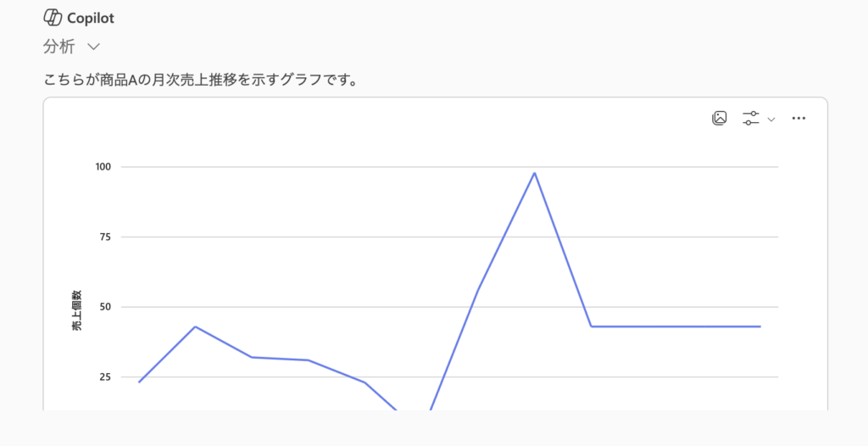This screenshot has height=446, width=868.
Task: Click the line's second point near 43
Action: coord(195,326)
